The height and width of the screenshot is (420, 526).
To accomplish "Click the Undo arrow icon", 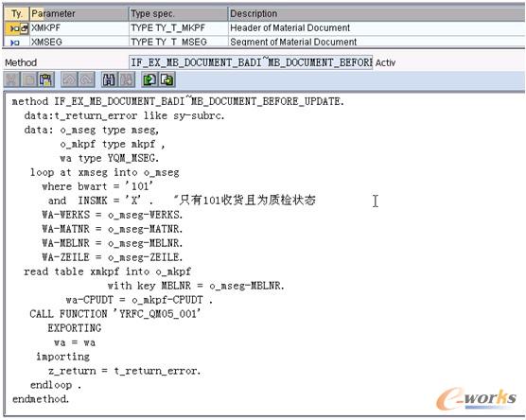I will pos(69,80).
